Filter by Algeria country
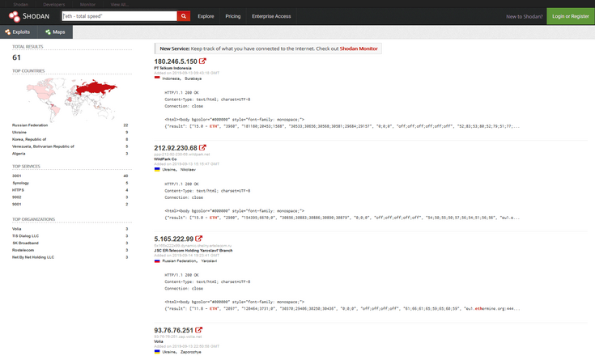 (x=19, y=154)
